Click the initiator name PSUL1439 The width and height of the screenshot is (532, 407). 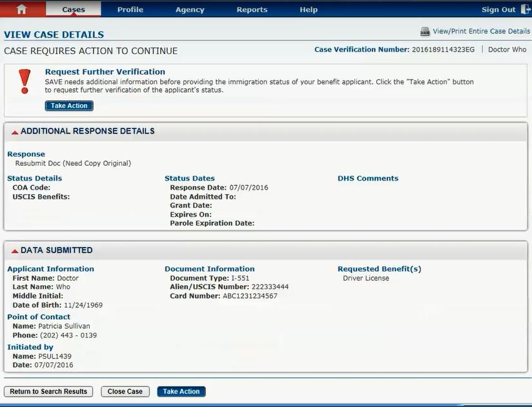pyautogui.click(x=55, y=356)
